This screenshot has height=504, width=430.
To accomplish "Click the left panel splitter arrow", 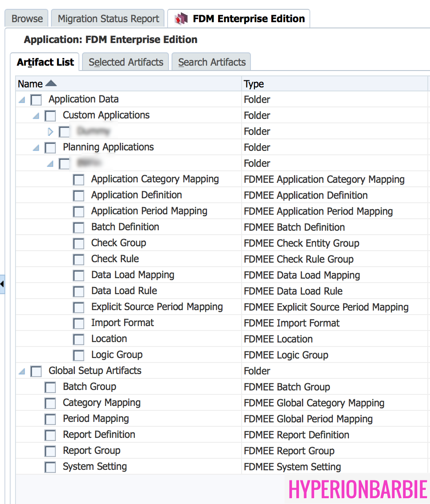I will (x=2, y=284).
